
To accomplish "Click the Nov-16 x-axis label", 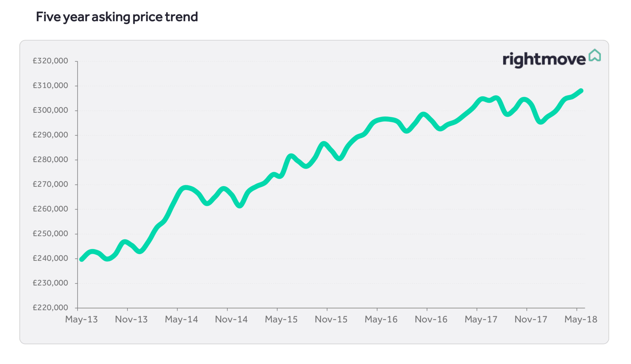I will click(x=431, y=319).
